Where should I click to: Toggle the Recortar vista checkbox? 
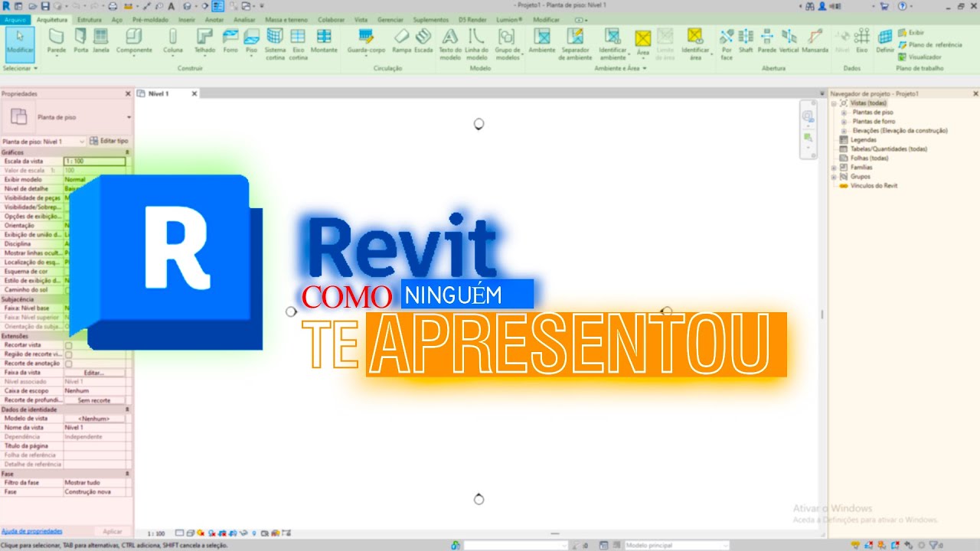click(68, 345)
